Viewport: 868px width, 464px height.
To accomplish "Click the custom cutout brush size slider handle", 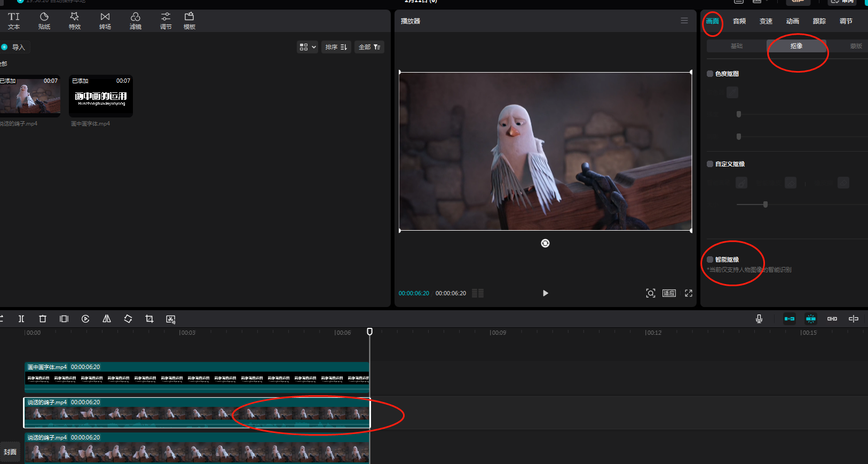I will 766,205.
